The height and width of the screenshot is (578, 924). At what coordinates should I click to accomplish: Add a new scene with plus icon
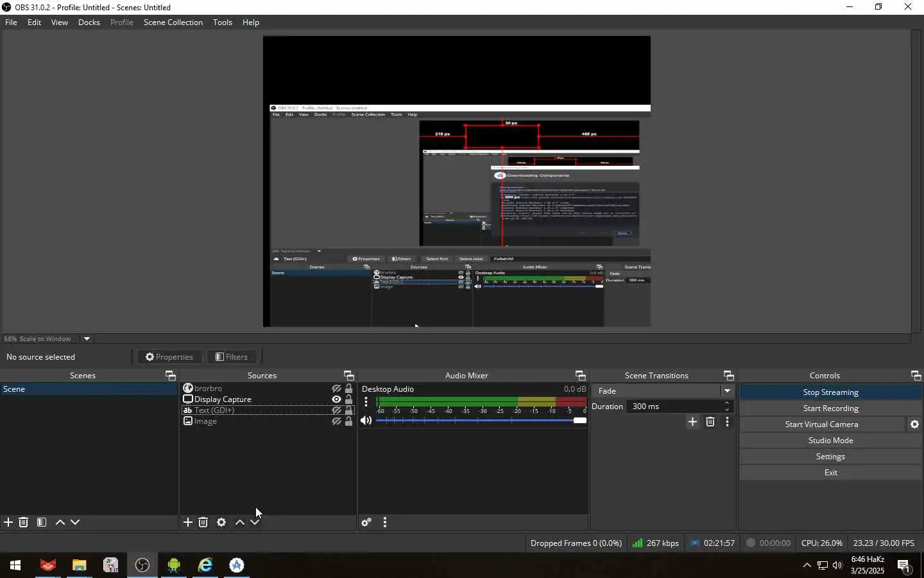8,522
